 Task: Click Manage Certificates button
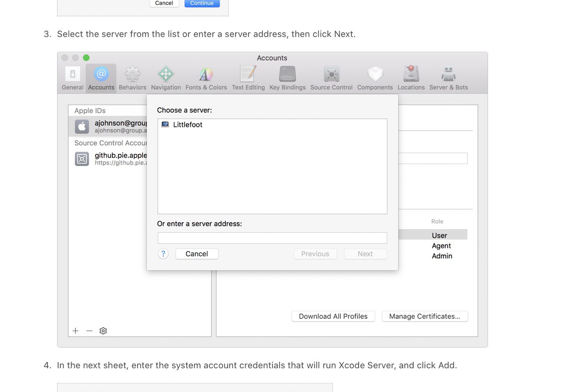(425, 316)
